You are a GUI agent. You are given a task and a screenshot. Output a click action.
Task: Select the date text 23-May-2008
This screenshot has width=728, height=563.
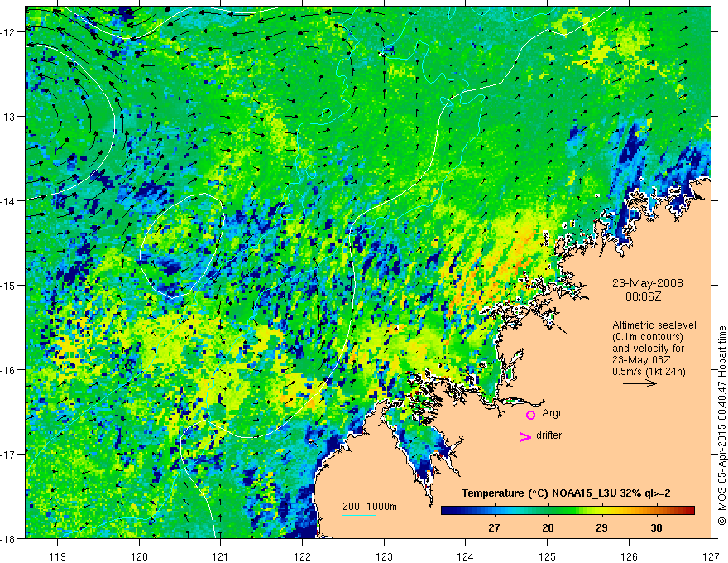647,283
